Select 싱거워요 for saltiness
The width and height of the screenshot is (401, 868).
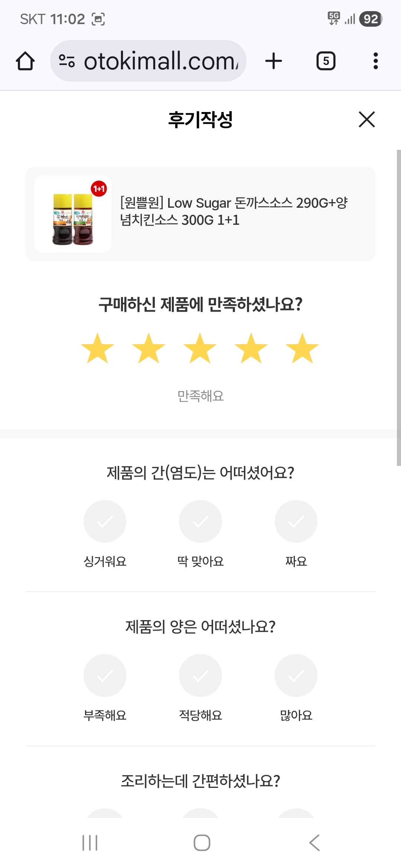coord(105,522)
